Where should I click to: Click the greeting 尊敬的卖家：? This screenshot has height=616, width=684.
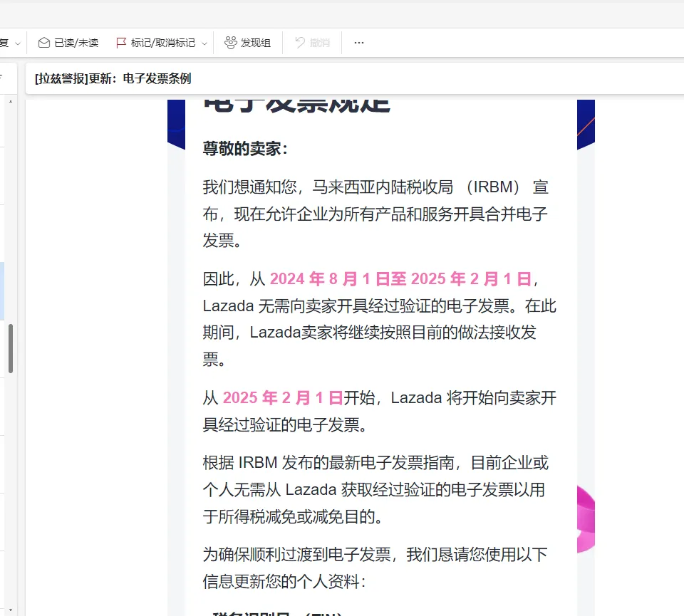[246, 149]
